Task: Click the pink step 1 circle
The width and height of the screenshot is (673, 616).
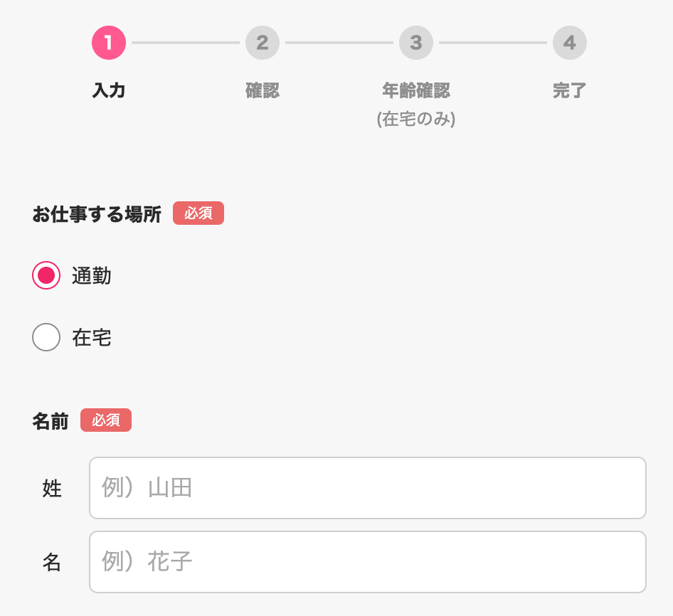Action: coord(109,43)
